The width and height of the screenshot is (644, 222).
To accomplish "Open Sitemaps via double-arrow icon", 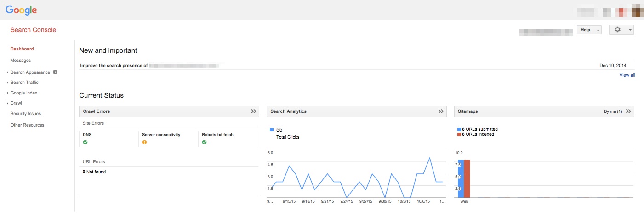I will (x=628, y=111).
